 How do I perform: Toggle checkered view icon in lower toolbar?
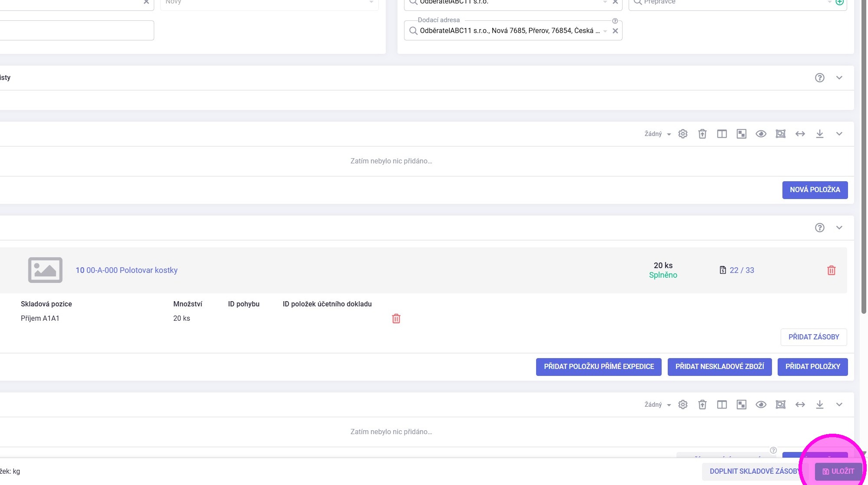(742, 405)
